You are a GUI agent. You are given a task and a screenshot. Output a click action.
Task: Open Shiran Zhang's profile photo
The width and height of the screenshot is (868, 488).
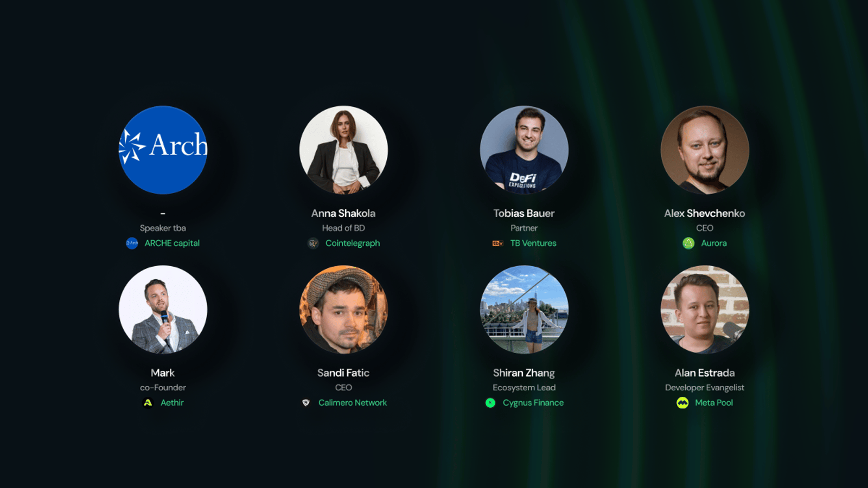point(524,309)
